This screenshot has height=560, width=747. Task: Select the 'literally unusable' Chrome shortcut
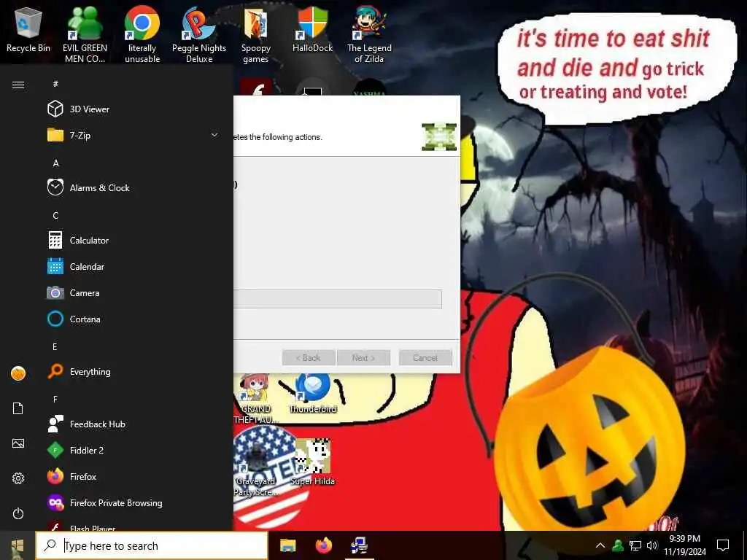tap(142, 34)
